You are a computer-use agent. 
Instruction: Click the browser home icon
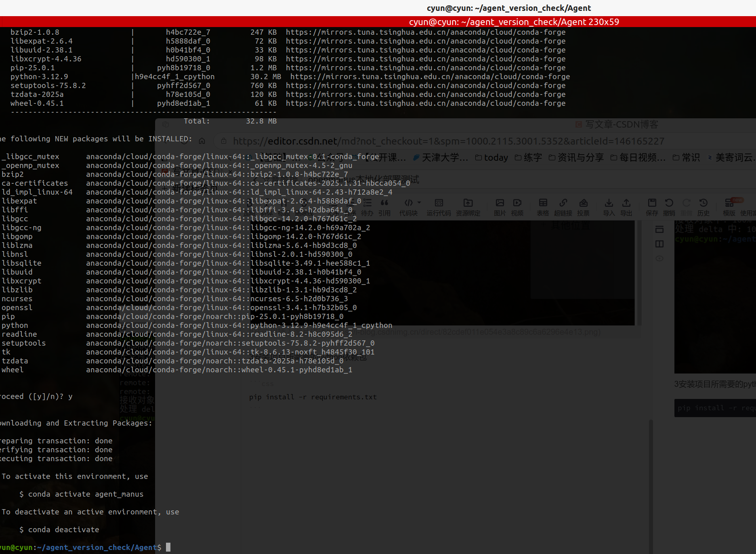coord(202,141)
